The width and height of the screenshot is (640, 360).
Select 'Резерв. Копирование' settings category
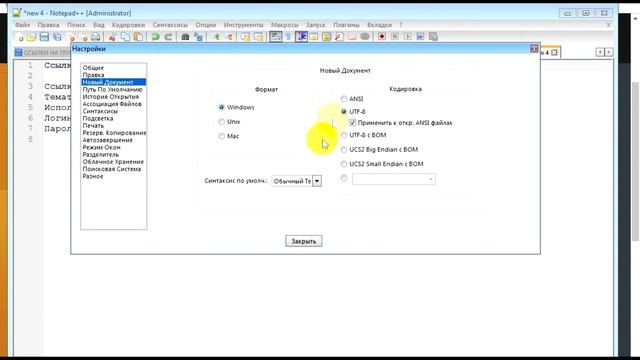click(x=114, y=133)
